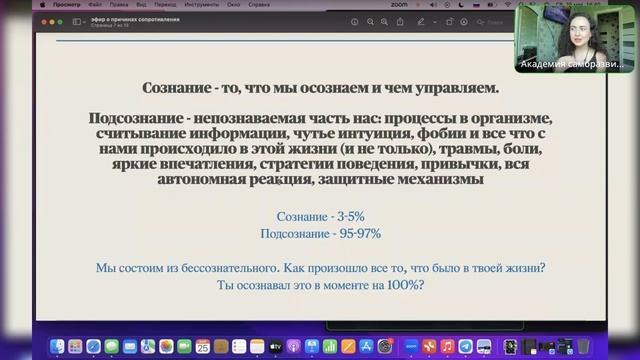The image size is (640, 360).
Task: Click the line Подсознание - 95-97%
Action: tap(320, 233)
